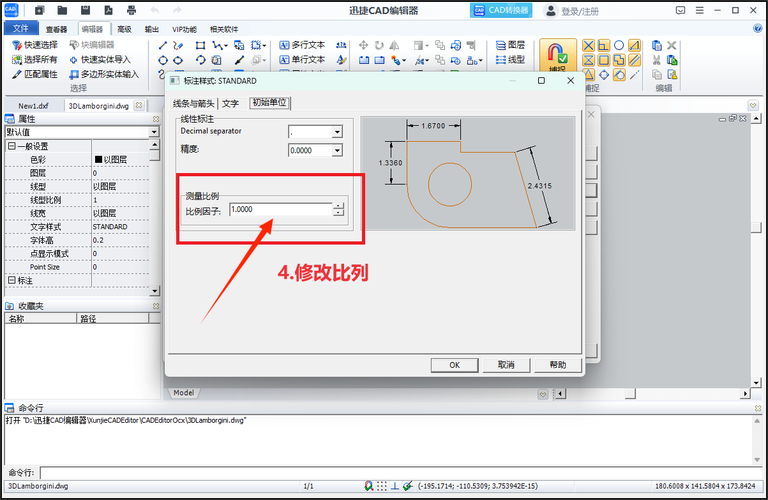Toggle the parallel lines snap mode

[x=635, y=60]
